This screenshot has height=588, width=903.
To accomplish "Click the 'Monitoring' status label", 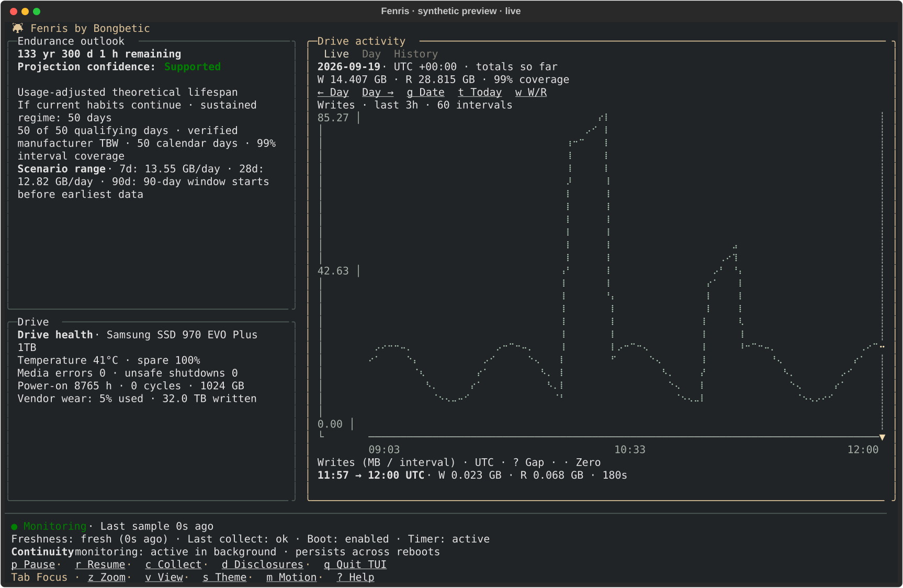I will (54, 527).
